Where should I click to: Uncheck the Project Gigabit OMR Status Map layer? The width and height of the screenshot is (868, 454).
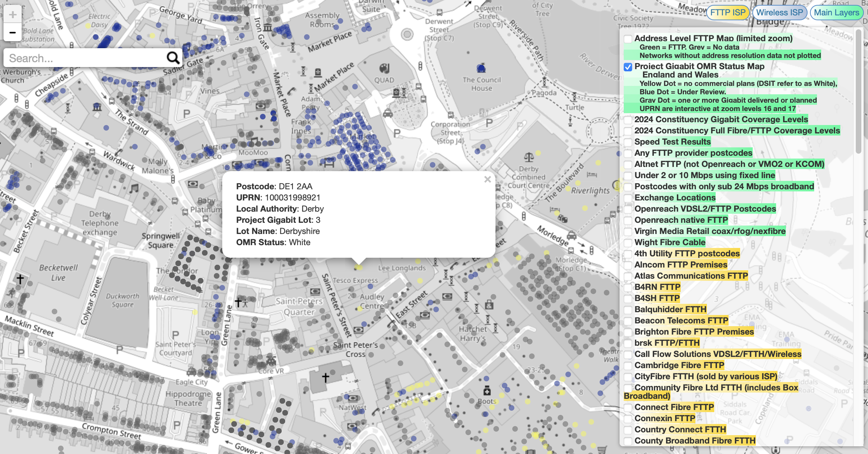tap(628, 67)
